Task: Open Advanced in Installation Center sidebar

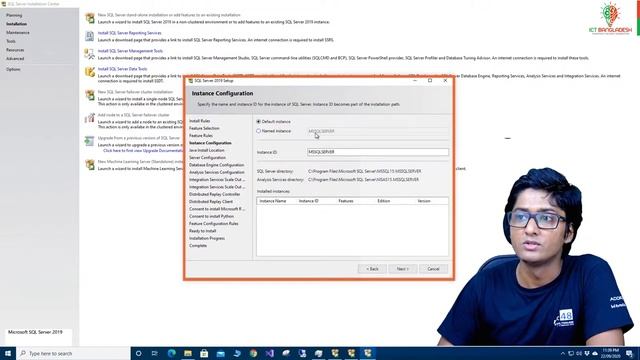Action: 15,59
